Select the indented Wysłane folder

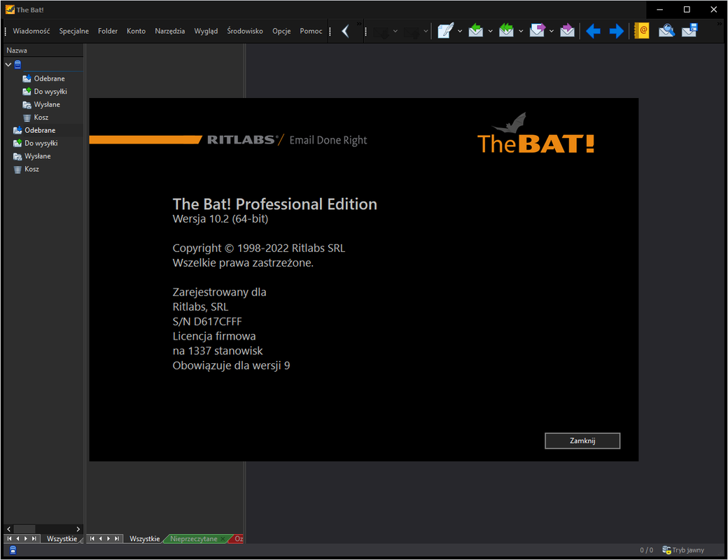point(47,104)
